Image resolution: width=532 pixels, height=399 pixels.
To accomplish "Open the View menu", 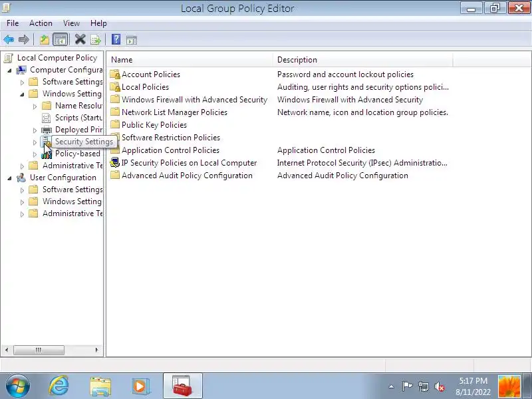I will tap(71, 23).
